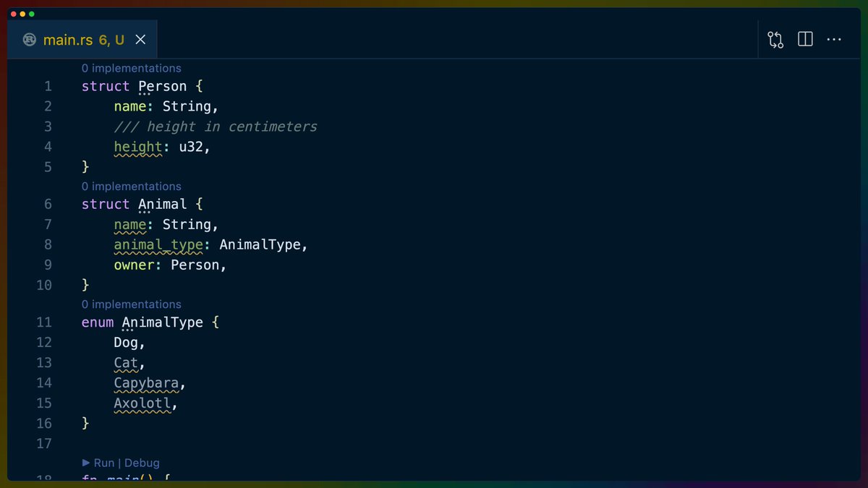Click the owner field on line 9
This screenshot has height=488, width=868.
[134, 265]
